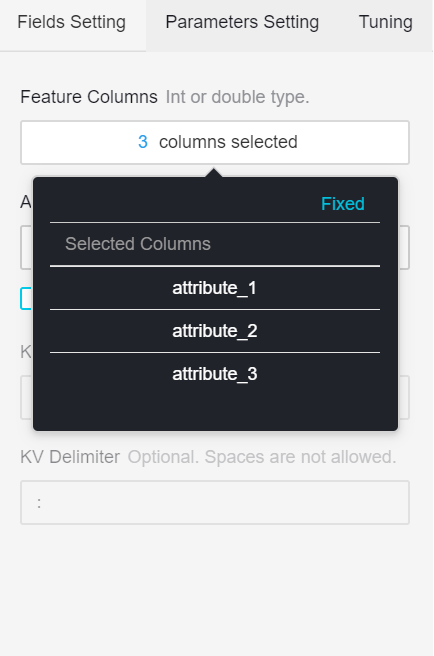Click the 'Spaces are not allowed' hint text

coord(300,457)
